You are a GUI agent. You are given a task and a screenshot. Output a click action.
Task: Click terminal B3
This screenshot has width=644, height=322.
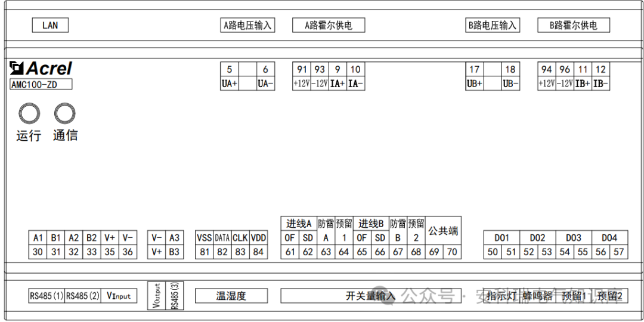click(x=175, y=252)
